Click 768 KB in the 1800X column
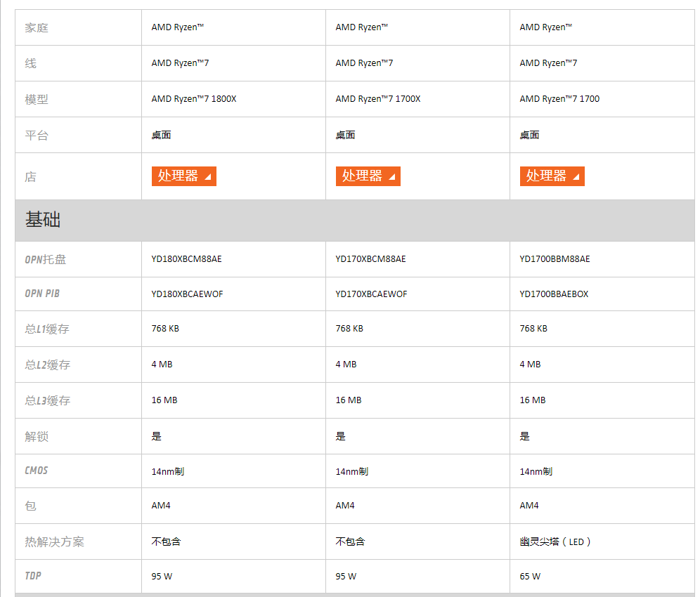Image resolution: width=700 pixels, height=597 pixels. tap(165, 329)
